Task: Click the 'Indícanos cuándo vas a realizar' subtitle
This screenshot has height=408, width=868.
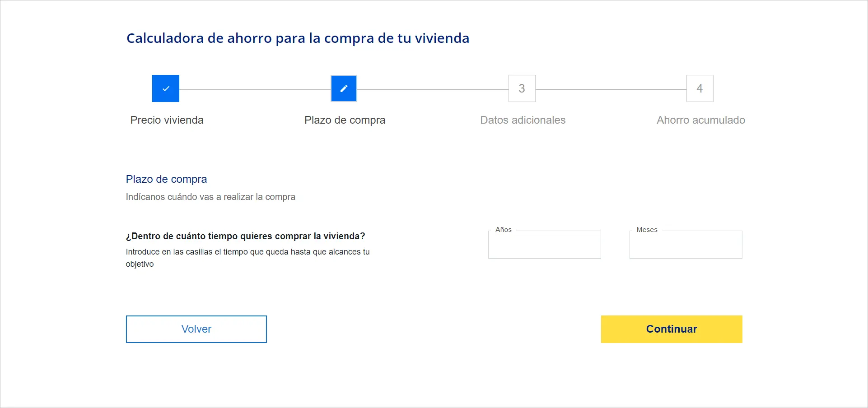Action: (210, 197)
